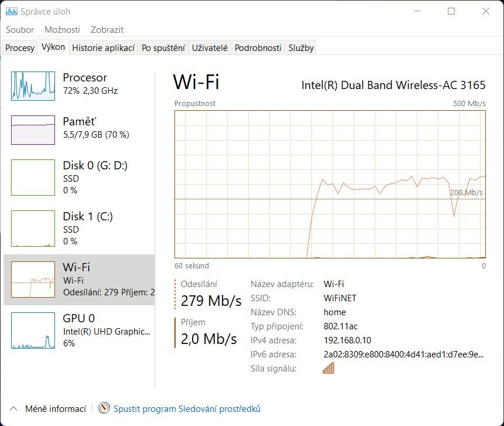This screenshot has width=504, height=426.
Task: Switch to the Procesy tab
Action: coord(20,47)
